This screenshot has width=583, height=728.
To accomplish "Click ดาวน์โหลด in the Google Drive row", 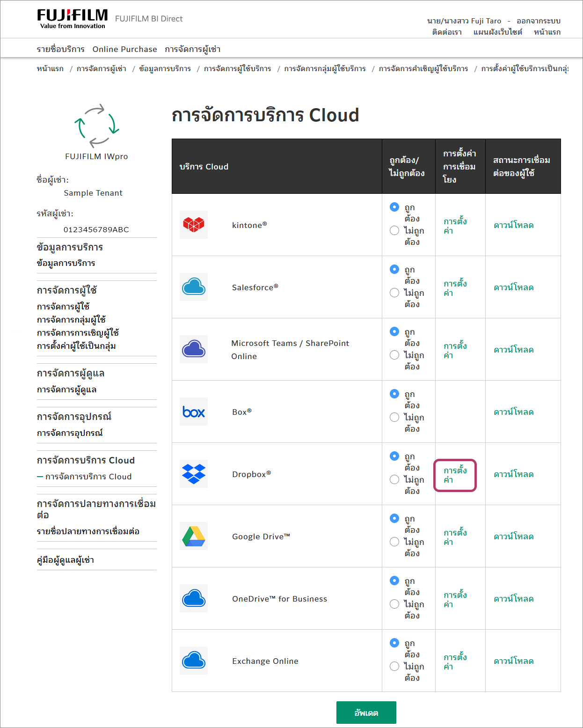I will [514, 537].
